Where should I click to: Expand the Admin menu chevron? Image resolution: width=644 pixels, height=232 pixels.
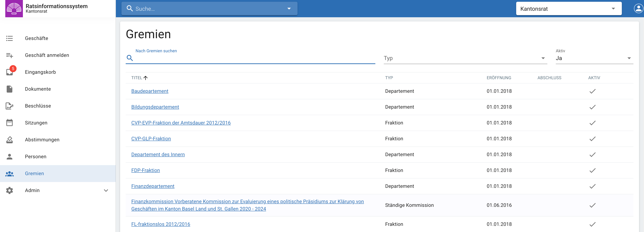click(106, 190)
